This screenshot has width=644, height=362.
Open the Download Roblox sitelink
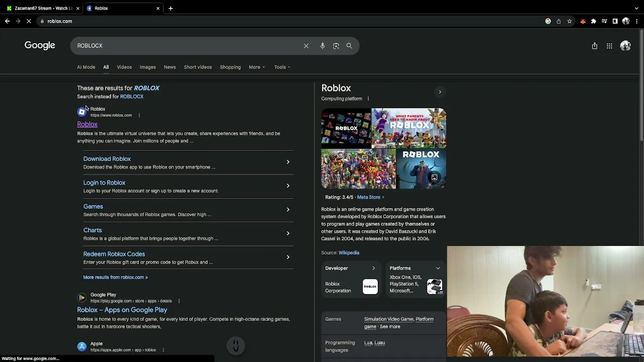point(107,159)
